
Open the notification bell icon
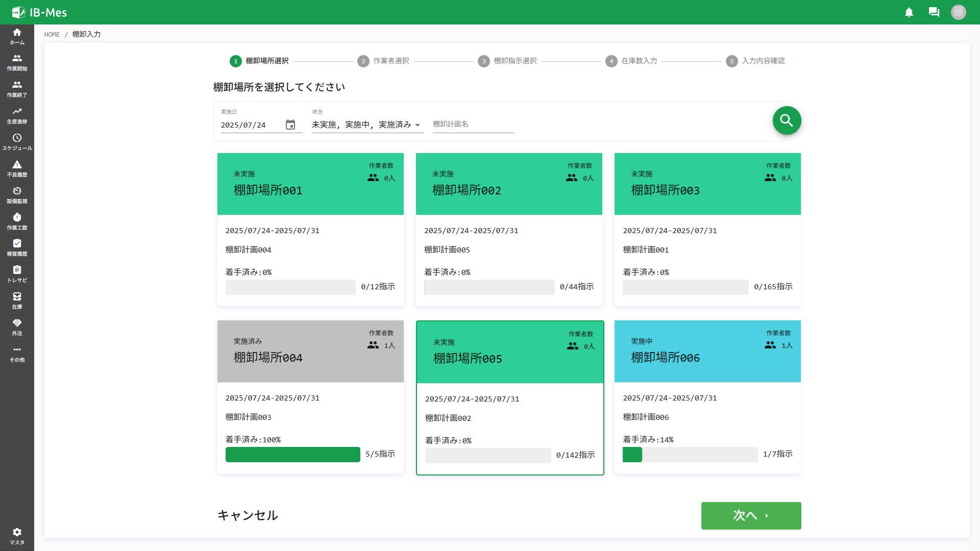coord(909,12)
